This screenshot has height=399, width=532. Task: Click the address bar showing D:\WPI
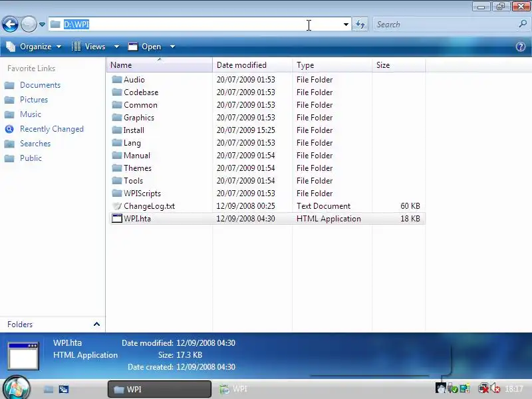(x=199, y=25)
